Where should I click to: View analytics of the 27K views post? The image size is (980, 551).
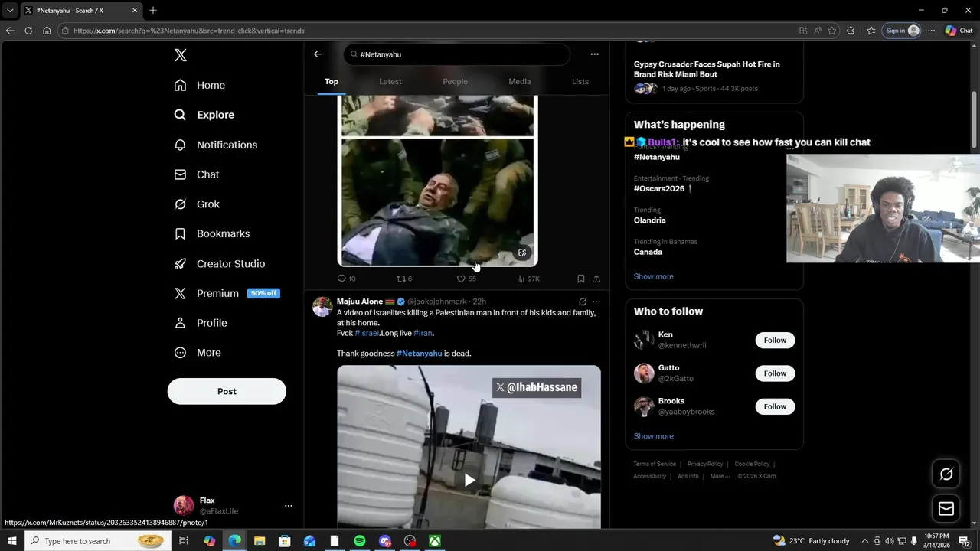click(x=528, y=279)
